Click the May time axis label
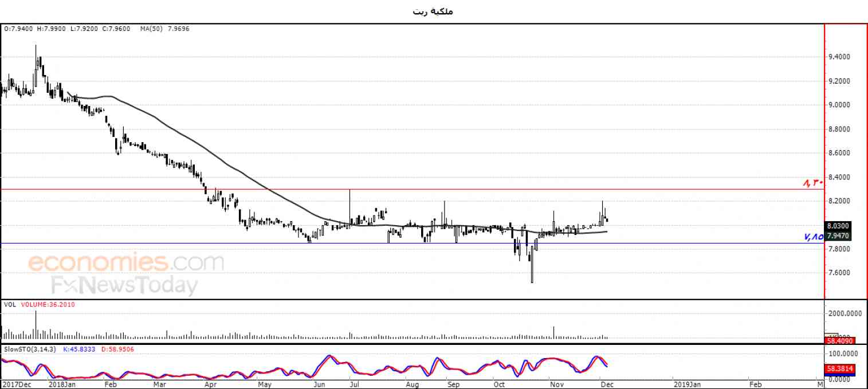Image resolution: width=868 pixels, height=389 pixels. pyautogui.click(x=264, y=384)
